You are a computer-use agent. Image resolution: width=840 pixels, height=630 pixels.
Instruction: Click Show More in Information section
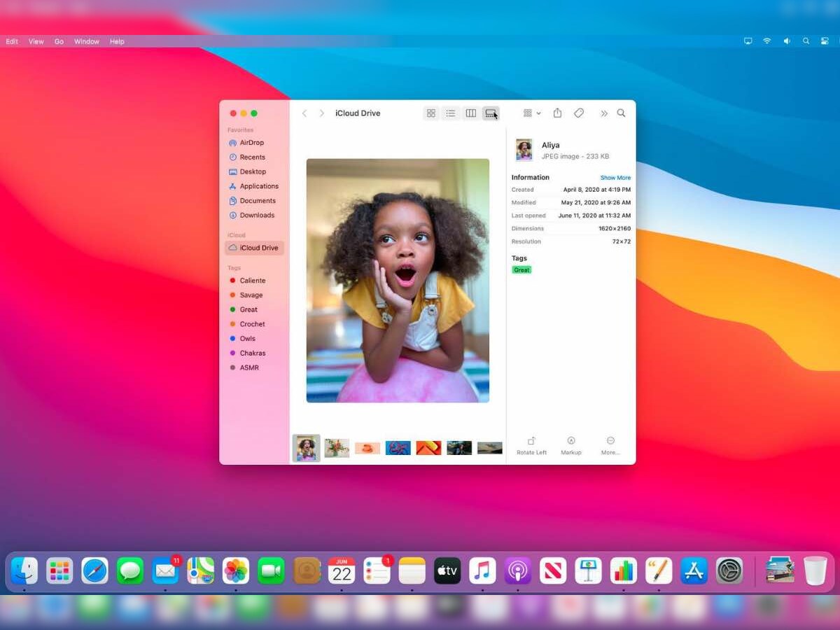pos(615,178)
